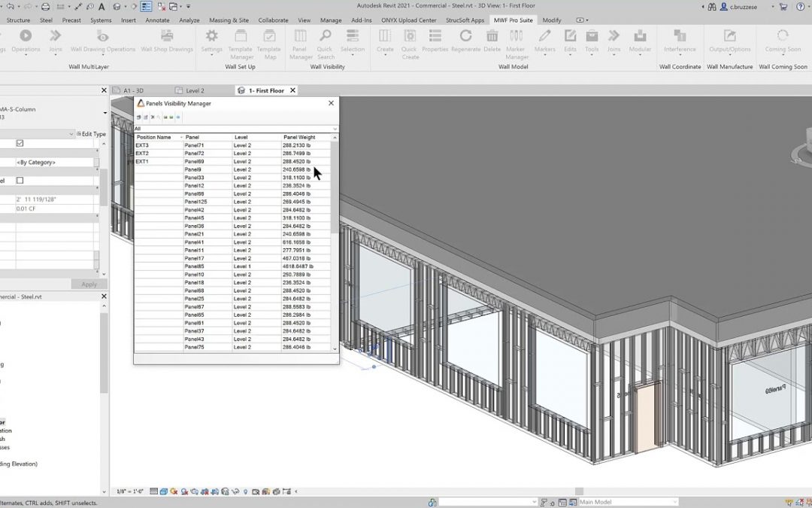Viewport: 812px width, 508px height.
Task: Open the Template Map tool
Action: click(269, 44)
